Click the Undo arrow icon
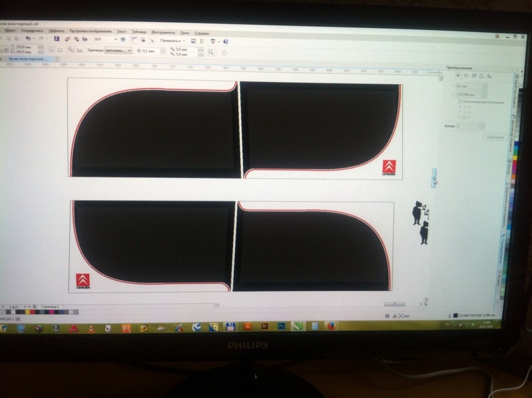This screenshot has width=532, height=398. 28,38
